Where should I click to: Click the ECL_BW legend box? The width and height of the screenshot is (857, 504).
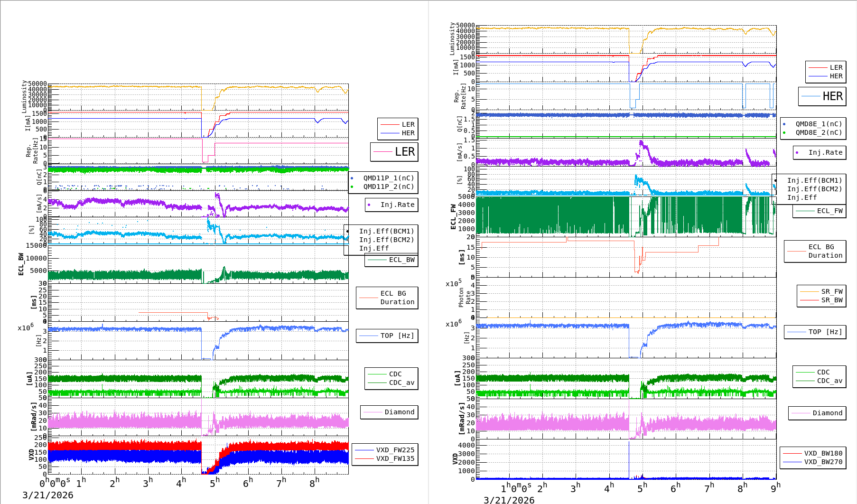pyautogui.click(x=391, y=260)
